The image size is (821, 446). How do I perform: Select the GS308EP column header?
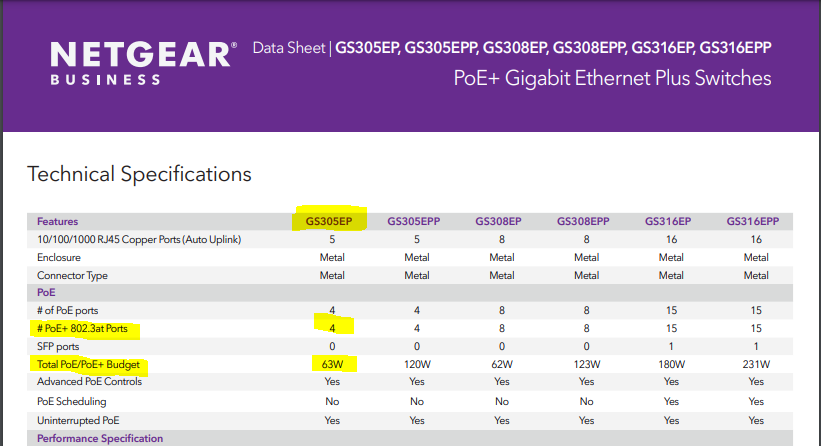click(x=498, y=221)
